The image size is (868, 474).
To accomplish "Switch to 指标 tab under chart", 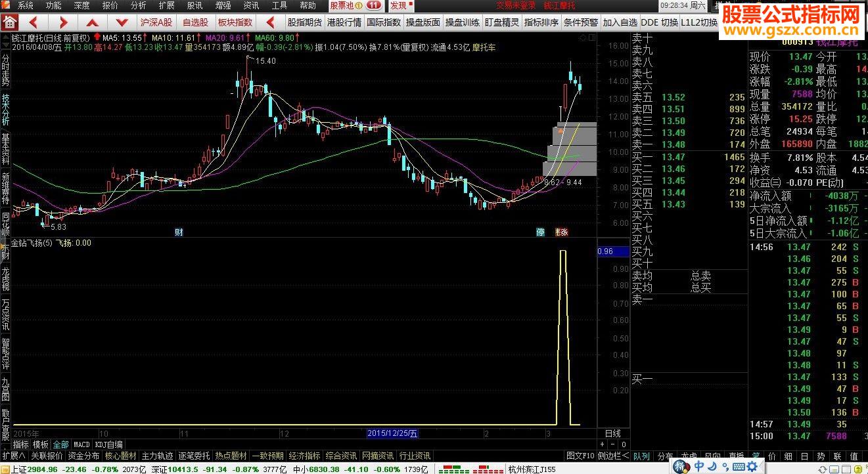I will click(x=21, y=444).
